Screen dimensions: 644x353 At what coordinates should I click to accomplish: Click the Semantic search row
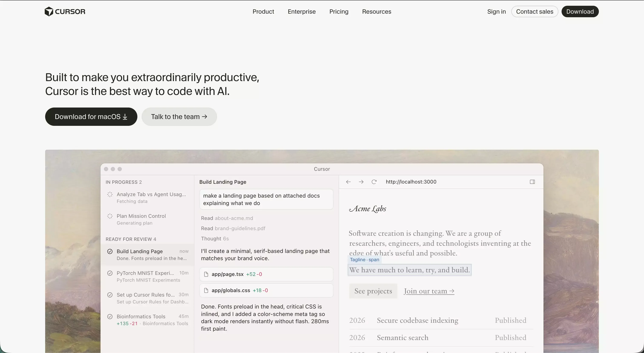[441, 338]
